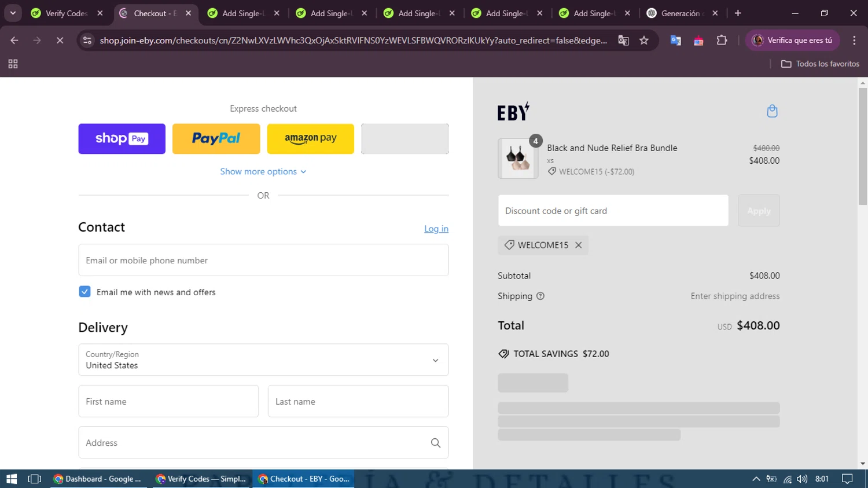Open the volume speaker icon
Image resolution: width=868 pixels, height=488 pixels.
tap(802, 479)
